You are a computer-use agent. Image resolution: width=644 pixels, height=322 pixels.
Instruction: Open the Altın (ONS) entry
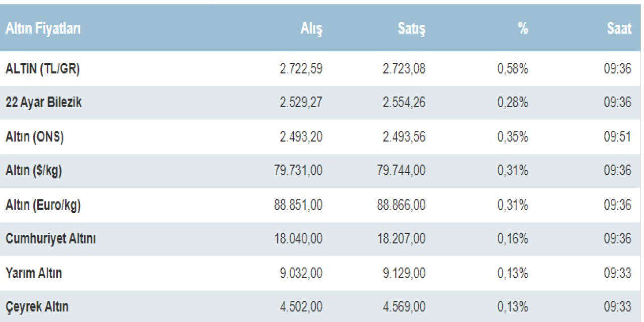click(35, 137)
